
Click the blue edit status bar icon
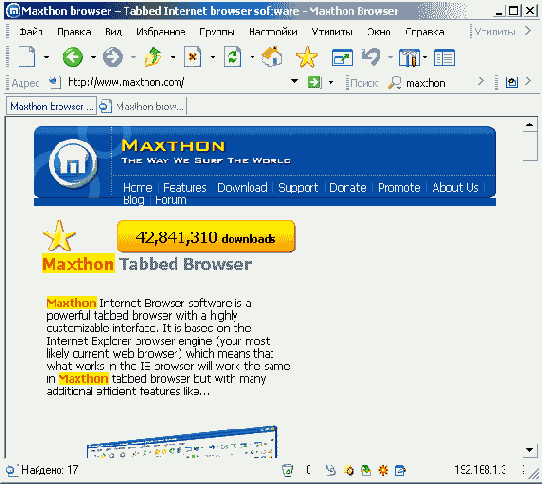click(400, 470)
